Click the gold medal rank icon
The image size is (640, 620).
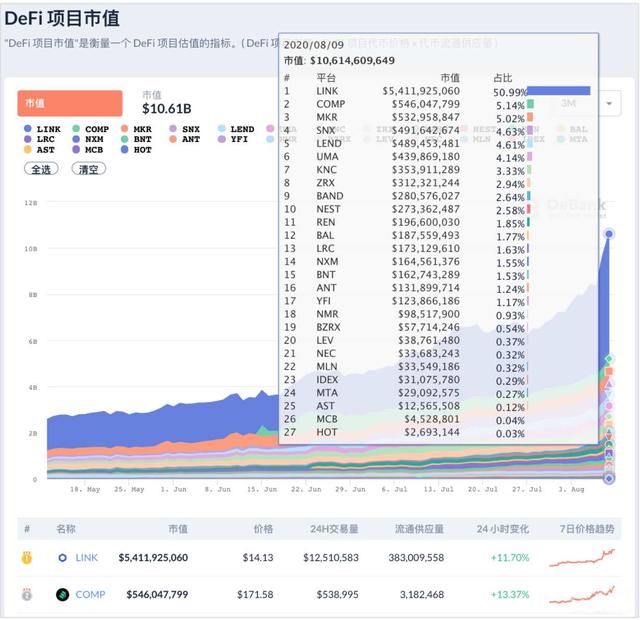[x=27, y=558]
